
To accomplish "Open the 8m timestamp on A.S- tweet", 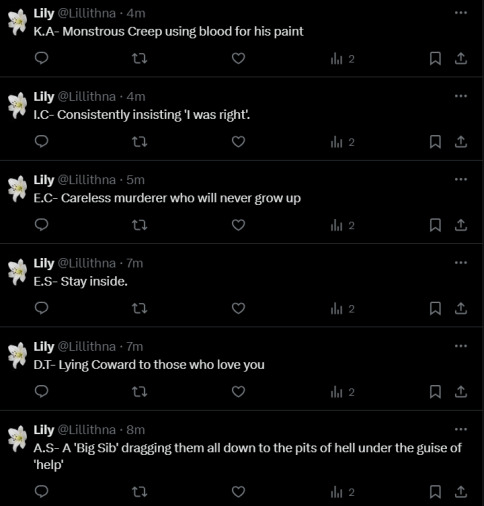I will (x=136, y=430).
